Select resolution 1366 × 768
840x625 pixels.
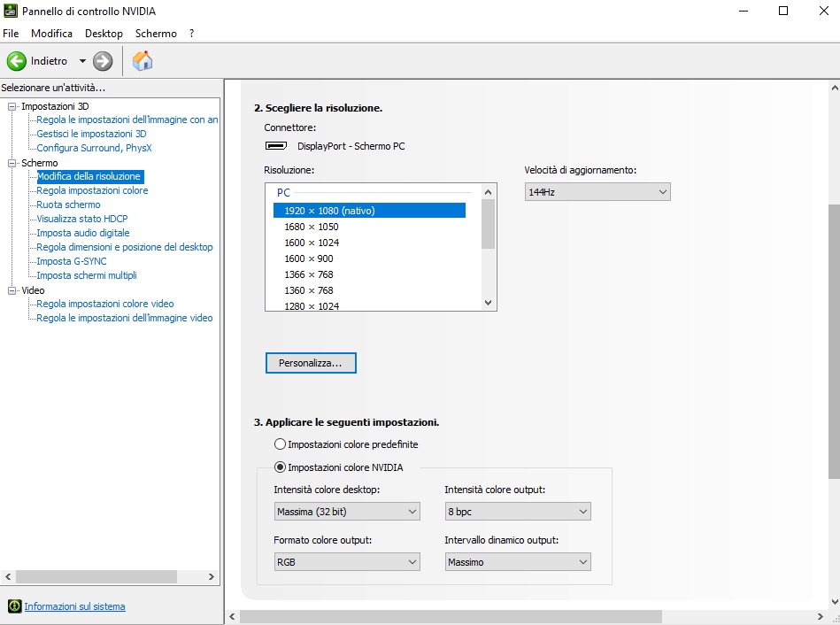[369, 274]
